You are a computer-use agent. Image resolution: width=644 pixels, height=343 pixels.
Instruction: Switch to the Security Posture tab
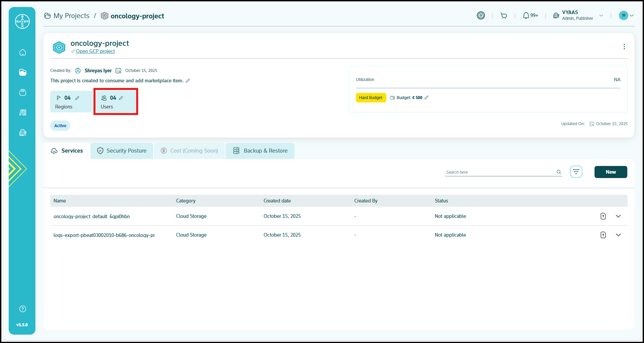tap(122, 151)
